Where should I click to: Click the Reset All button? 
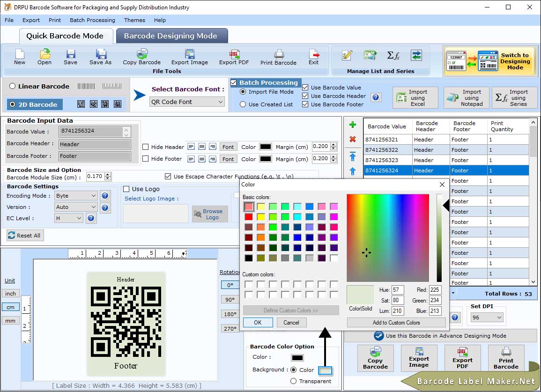25,235
